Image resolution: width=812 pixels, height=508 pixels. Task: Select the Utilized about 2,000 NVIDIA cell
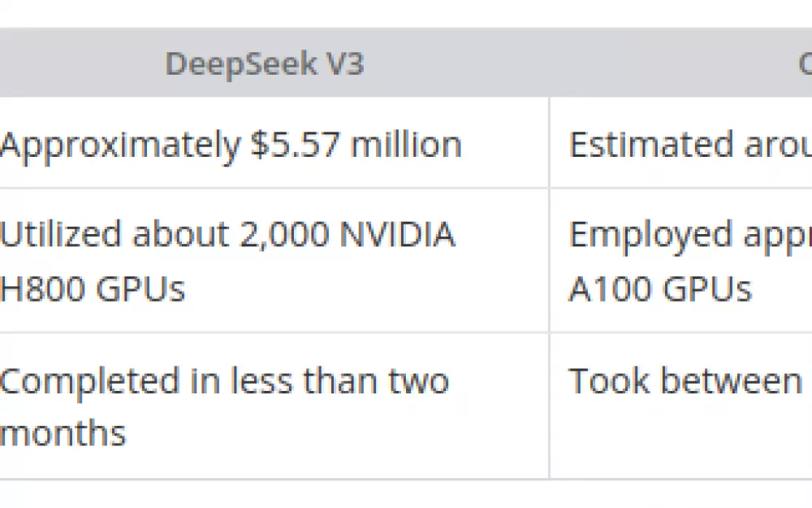[274, 260]
